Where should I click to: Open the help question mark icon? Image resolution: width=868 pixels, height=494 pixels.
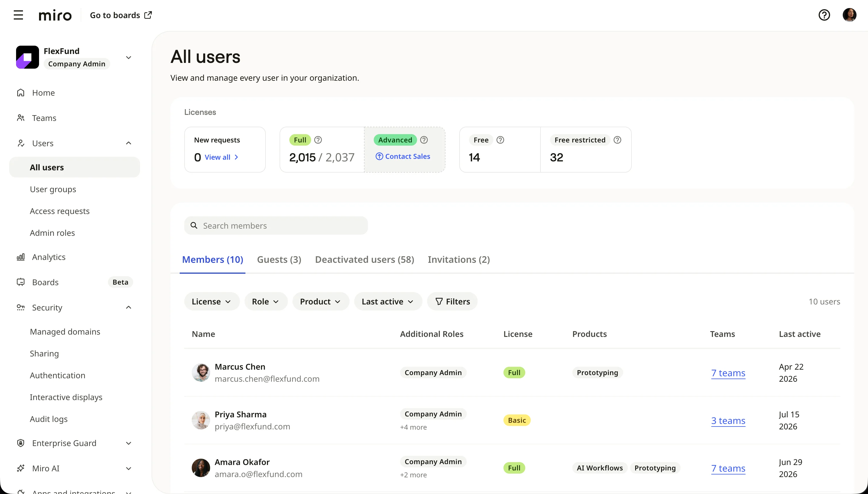(x=824, y=15)
